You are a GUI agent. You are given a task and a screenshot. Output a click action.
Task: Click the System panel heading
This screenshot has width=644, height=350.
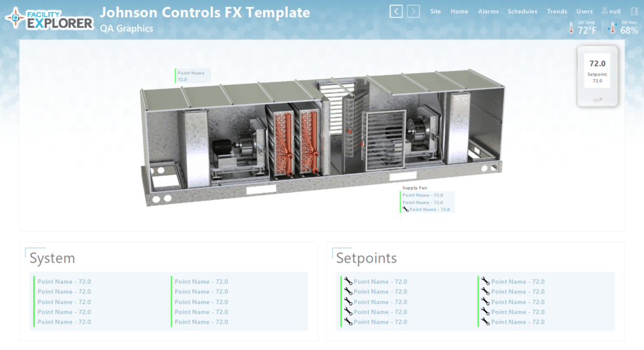[x=52, y=258]
